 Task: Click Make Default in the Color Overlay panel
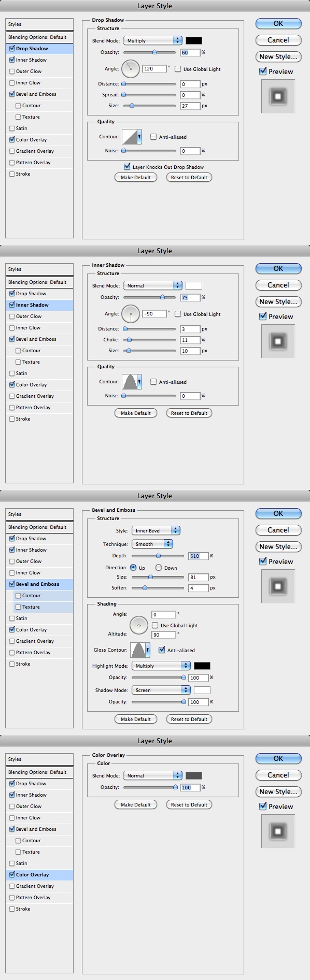click(x=136, y=804)
